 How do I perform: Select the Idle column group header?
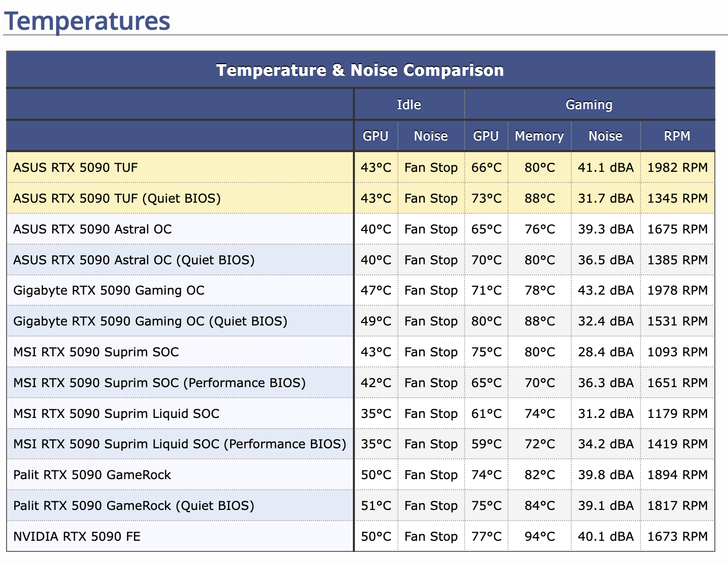coord(409,105)
